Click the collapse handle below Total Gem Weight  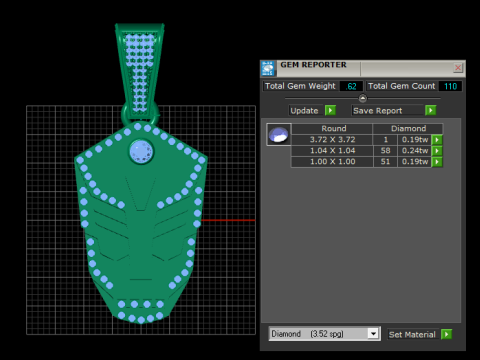click(363, 98)
